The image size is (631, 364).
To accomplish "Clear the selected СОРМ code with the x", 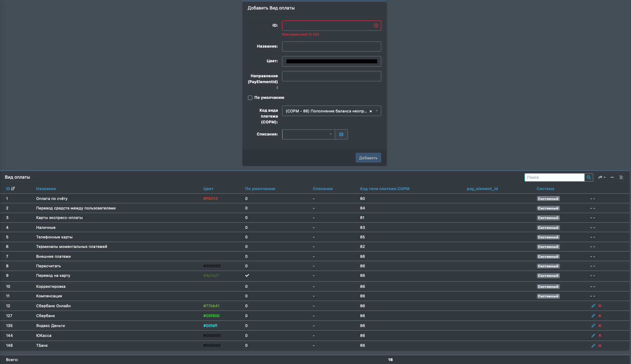I will click(x=371, y=111).
